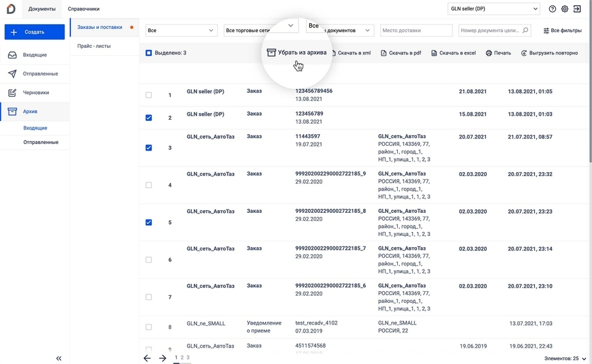Viewport: 592px width, 364px height.
Task: Click the Черновики pencil icon
Action: pos(12,93)
